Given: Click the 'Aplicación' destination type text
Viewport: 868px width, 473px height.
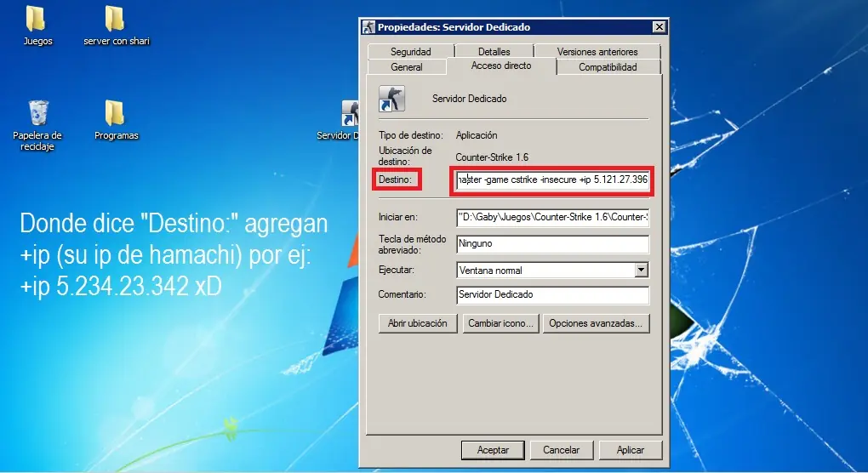Looking at the screenshot, I should [476, 135].
